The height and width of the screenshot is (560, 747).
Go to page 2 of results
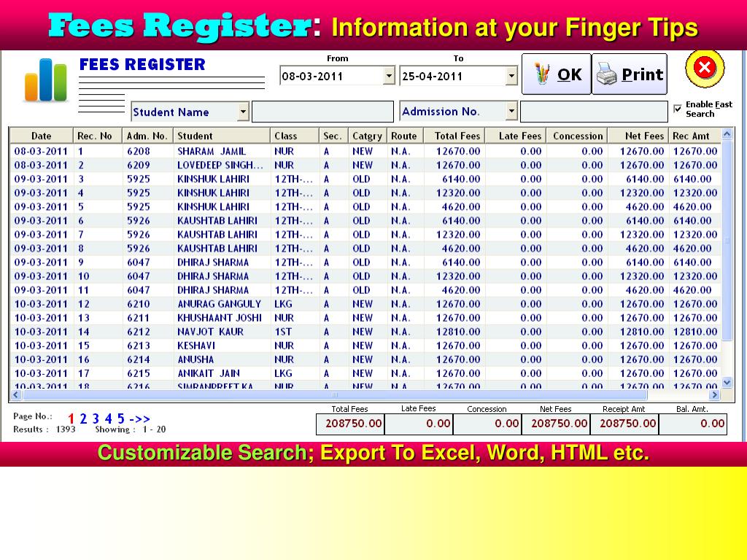click(83, 419)
